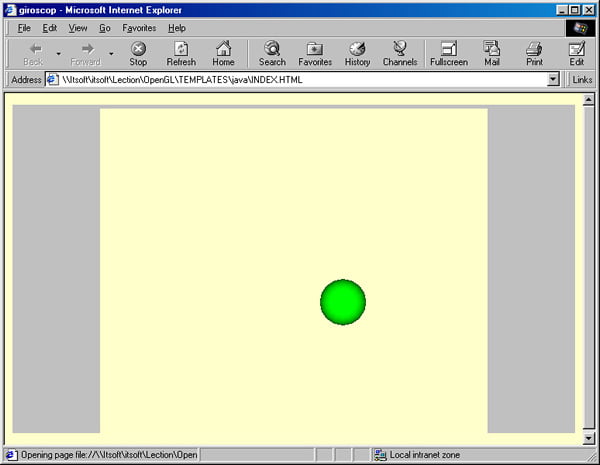Open the Mail toolbar button
The width and height of the screenshot is (600, 465).
point(492,54)
